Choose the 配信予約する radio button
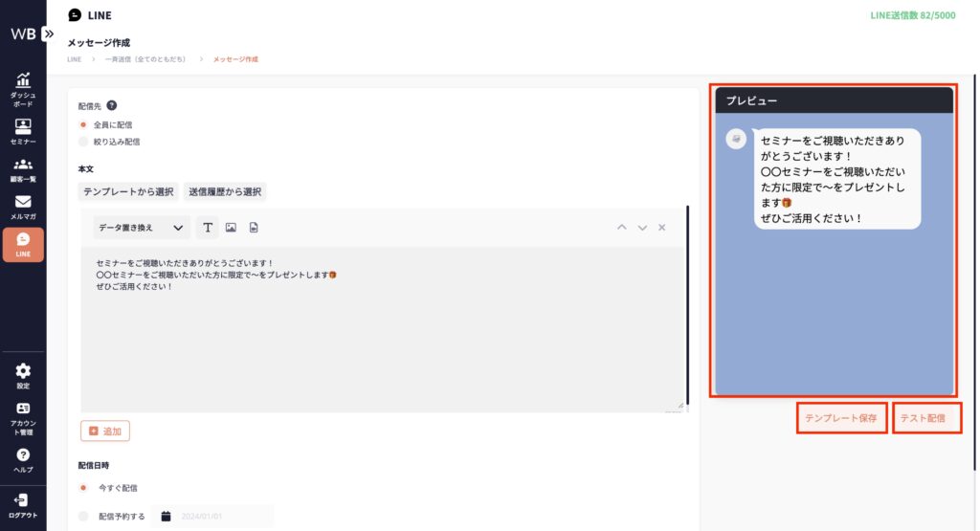Image resolution: width=980 pixels, height=531 pixels. pos(83,517)
